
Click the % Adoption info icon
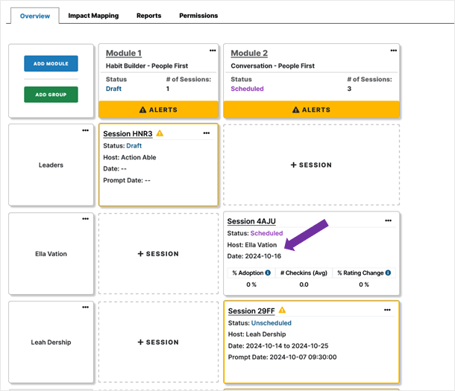click(x=268, y=273)
